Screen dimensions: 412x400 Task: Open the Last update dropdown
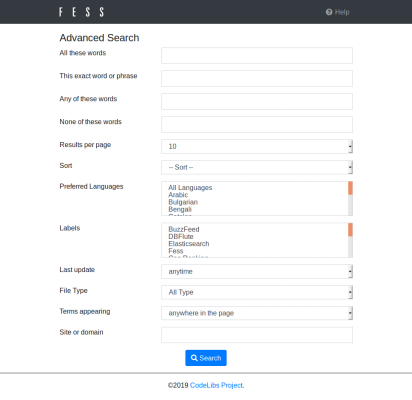[257, 271]
